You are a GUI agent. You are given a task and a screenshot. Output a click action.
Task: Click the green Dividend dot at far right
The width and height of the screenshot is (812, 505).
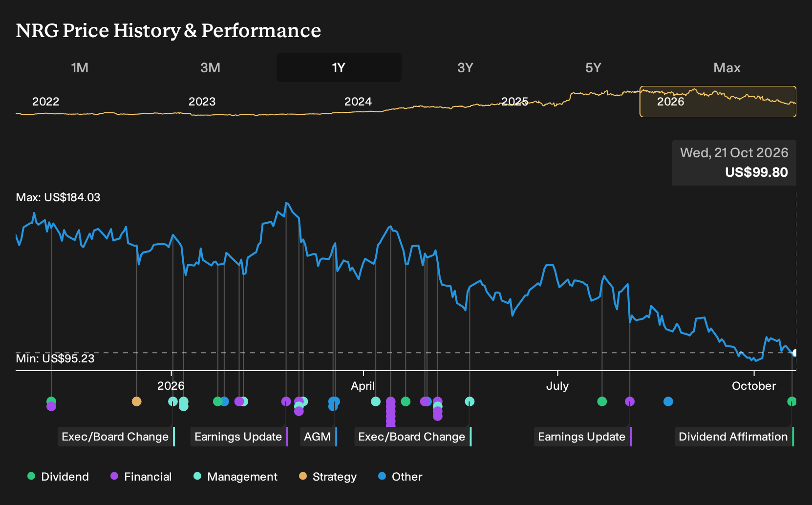click(792, 401)
